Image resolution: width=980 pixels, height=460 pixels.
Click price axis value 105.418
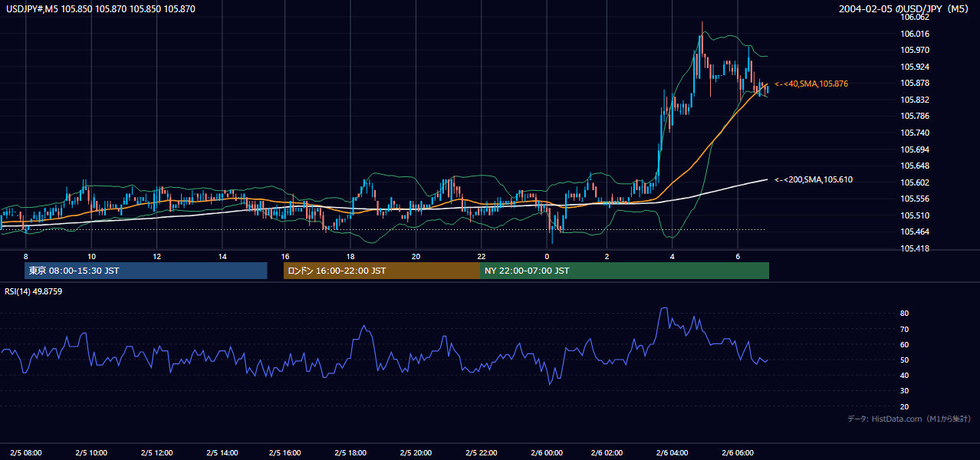click(x=916, y=248)
